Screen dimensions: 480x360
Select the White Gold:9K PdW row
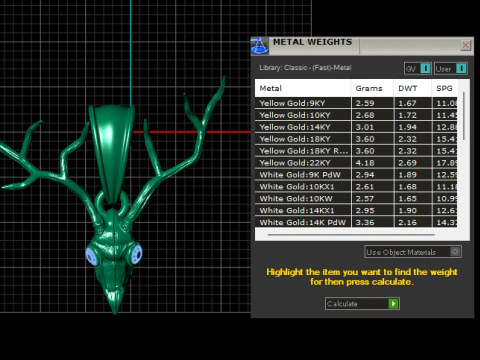pyautogui.click(x=356, y=175)
